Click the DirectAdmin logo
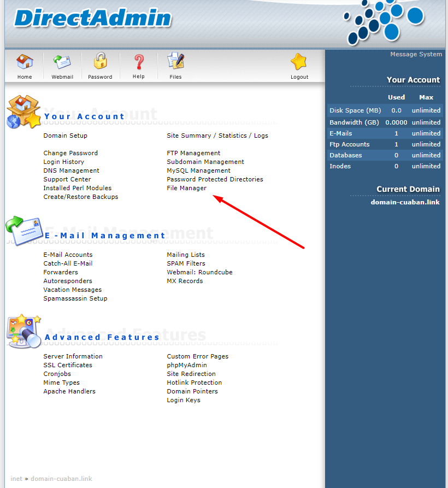This screenshot has width=448, height=488. tap(93, 18)
